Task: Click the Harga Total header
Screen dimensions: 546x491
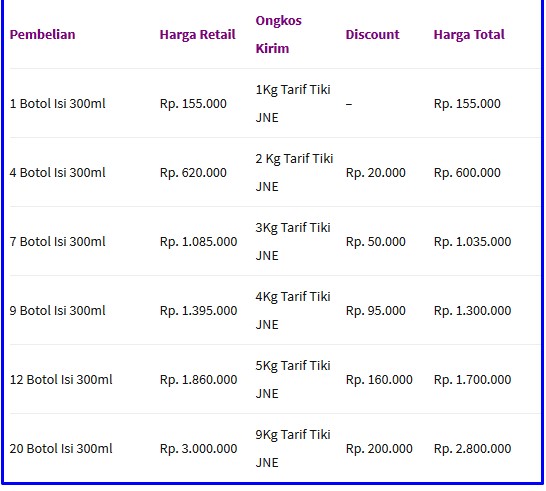Action: click(469, 34)
